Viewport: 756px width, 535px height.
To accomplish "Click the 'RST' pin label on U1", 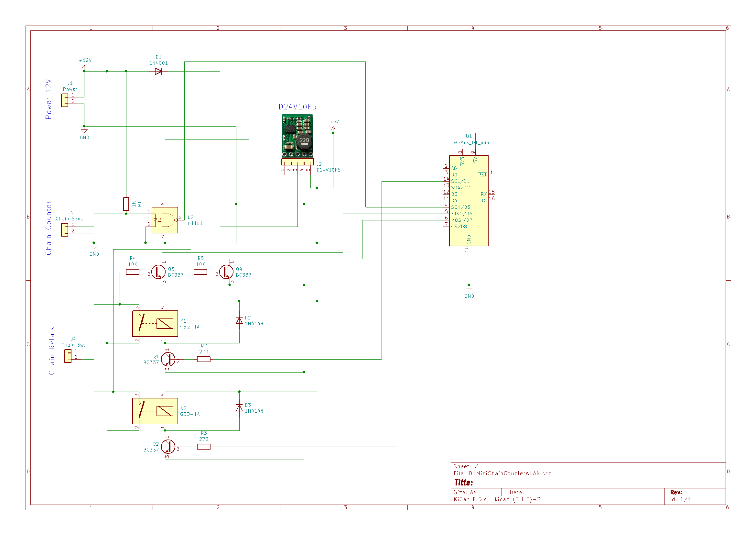I will 482,175.
